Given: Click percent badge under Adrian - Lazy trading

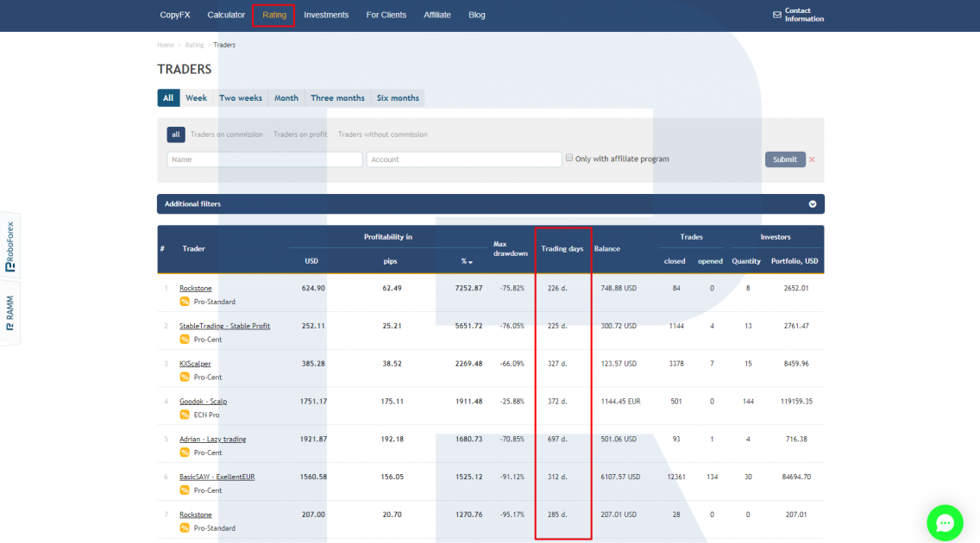Looking at the screenshot, I should pyautogui.click(x=185, y=452).
